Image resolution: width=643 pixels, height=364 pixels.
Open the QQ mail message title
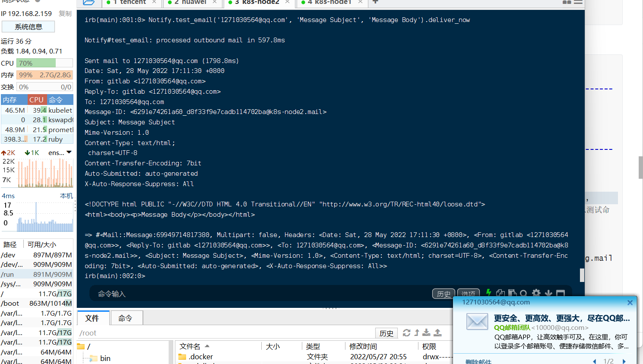point(562,318)
